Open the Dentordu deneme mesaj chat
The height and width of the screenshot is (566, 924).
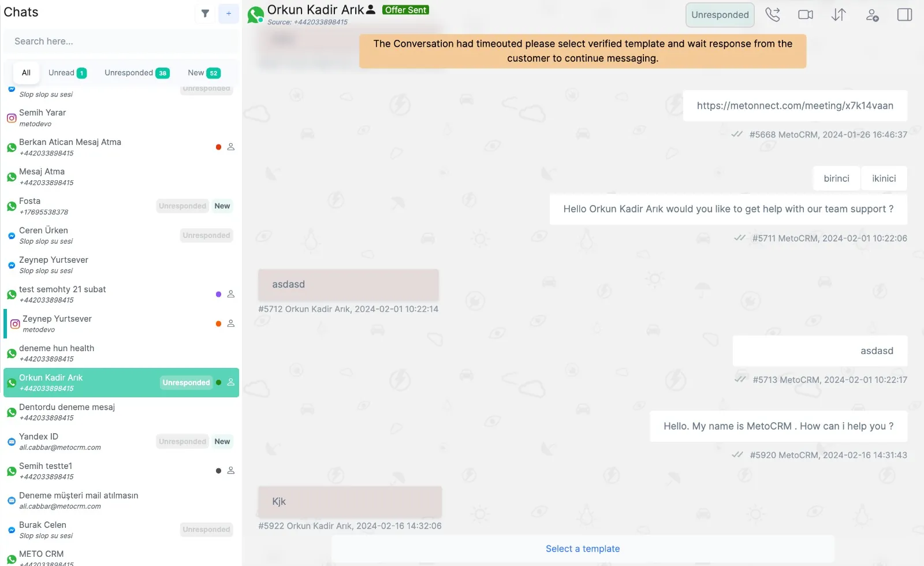(121, 412)
